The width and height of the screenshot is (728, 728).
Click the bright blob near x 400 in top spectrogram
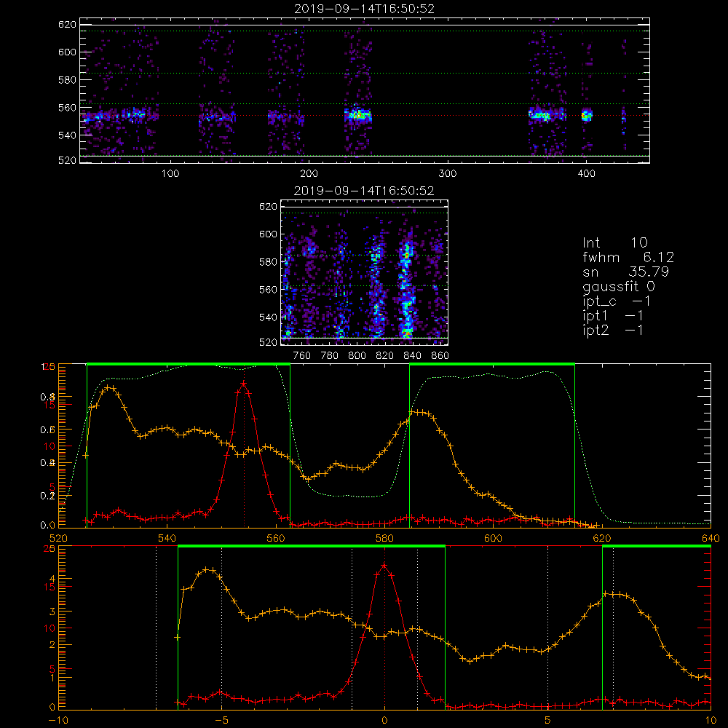pyautogui.click(x=587, y=115)
